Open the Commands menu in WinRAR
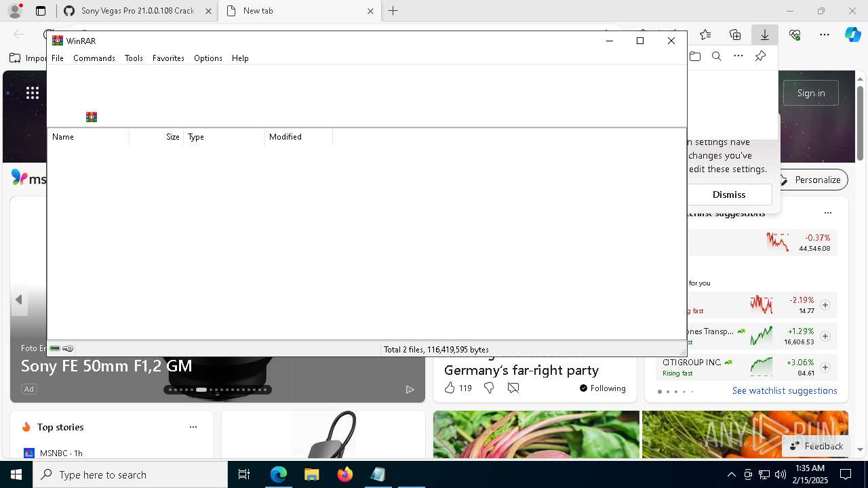The height and width of the screenshot is (488, 868). (x=94, y=58)
